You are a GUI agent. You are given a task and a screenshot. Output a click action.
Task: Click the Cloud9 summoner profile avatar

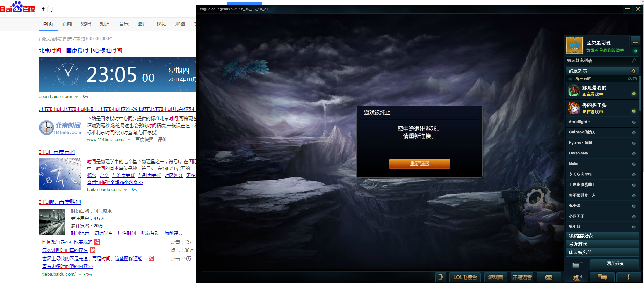coord(574,45)
